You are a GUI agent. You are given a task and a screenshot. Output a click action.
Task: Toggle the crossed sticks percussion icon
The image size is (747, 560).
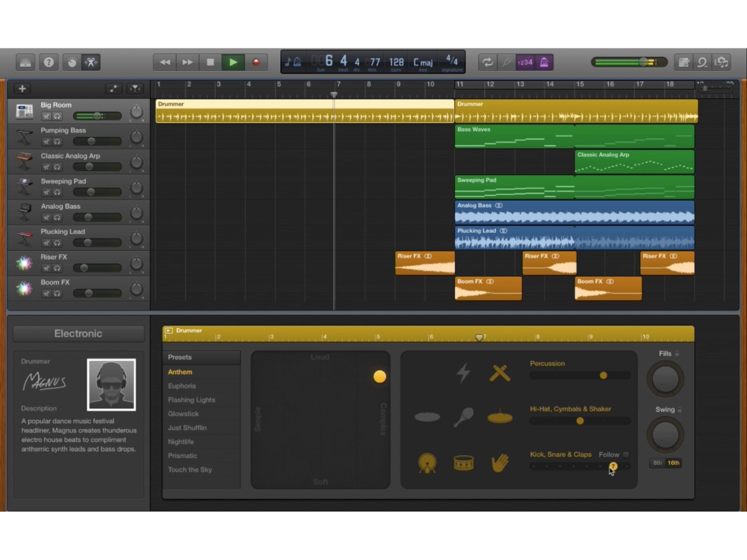point(500,373)
